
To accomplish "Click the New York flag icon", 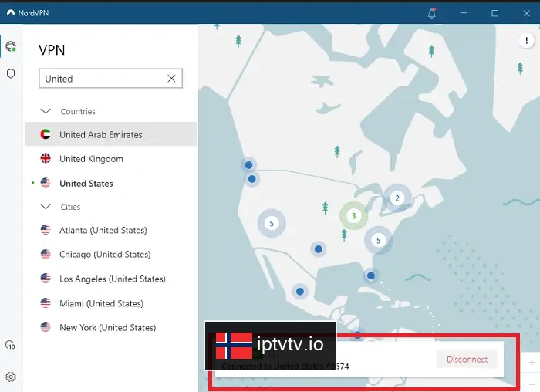I will click(x=46, y=327).
